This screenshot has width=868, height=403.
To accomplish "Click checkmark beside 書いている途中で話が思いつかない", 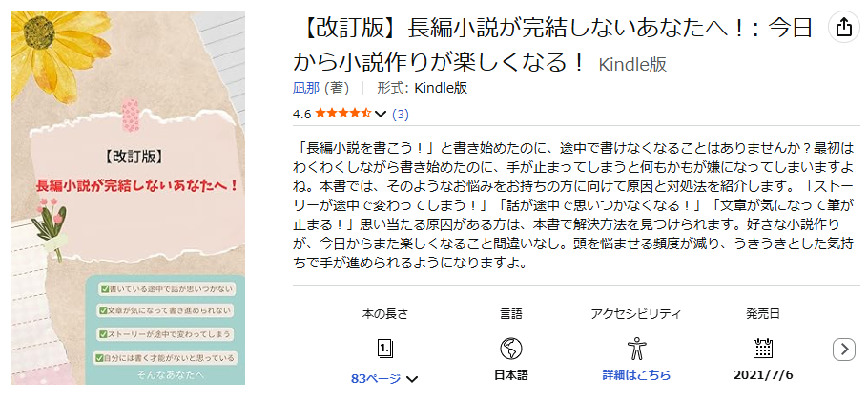I will point(104,288).
